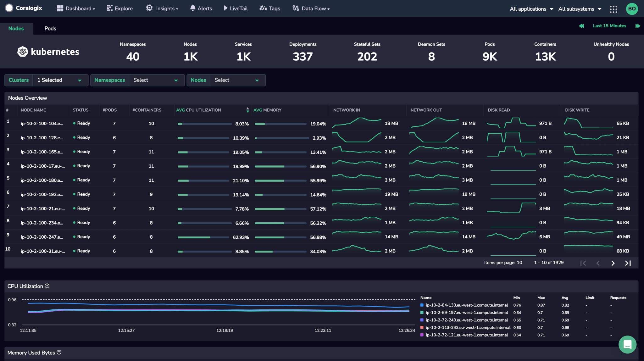Click the Dashboard grid icon
Screen dimensions: 644x361
pos(60,8)
